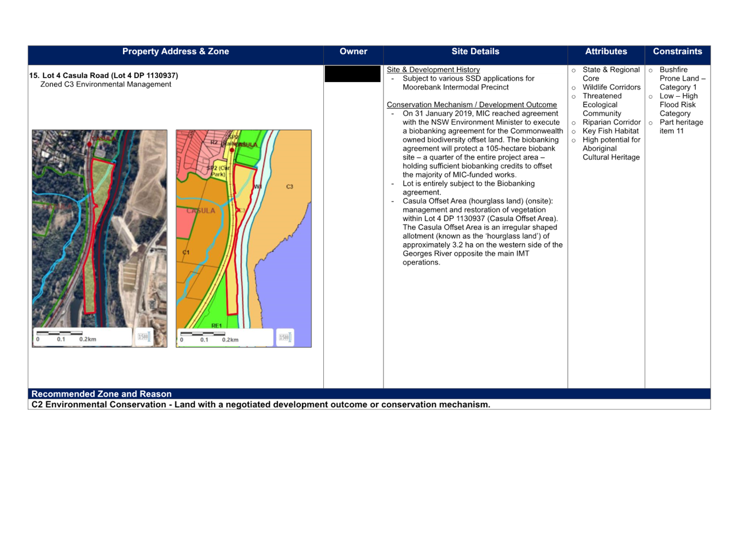756x534 pixels.
Task: Click the 'Site & Development History' underlined heading
Action: pyautogui.click(x=433, y=69)
